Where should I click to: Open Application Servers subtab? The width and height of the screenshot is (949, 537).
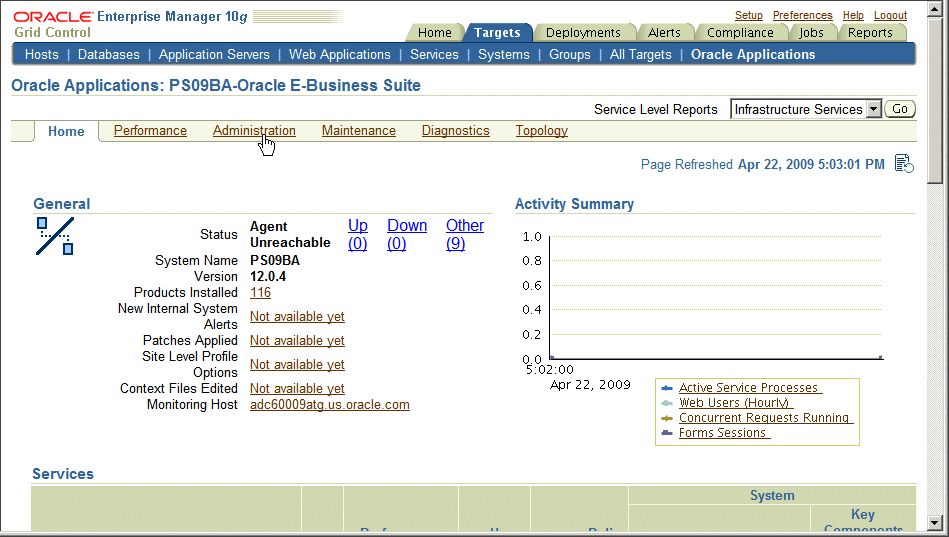pyautogui.click(x=214, y=54)
